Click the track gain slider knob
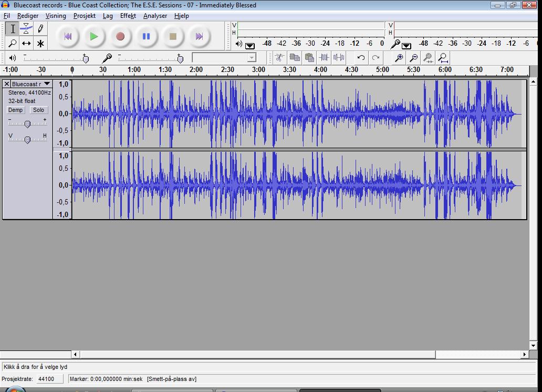 (27, 124)
